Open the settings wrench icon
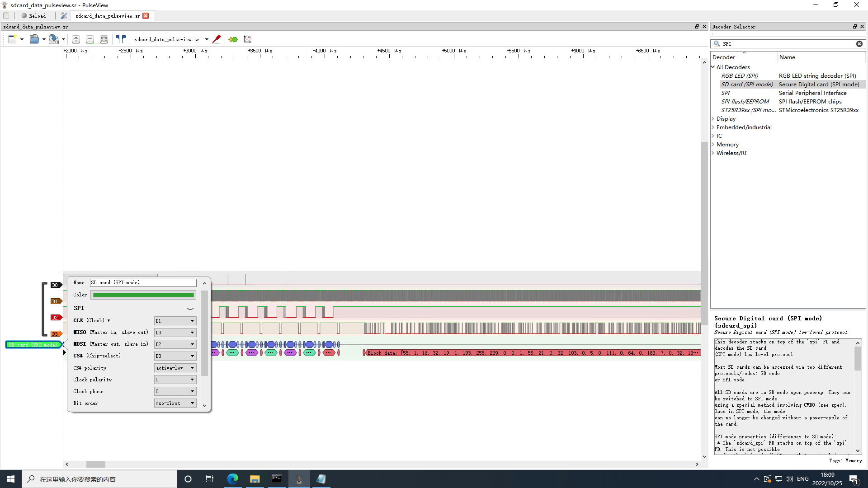This screenshot has height=488, width=868. click(64, 16)
